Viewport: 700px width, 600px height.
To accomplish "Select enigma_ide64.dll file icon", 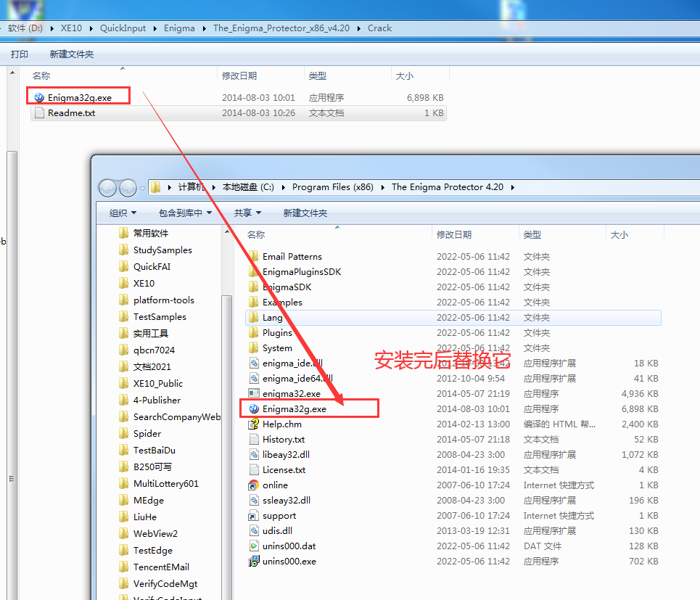I will 254,378.
